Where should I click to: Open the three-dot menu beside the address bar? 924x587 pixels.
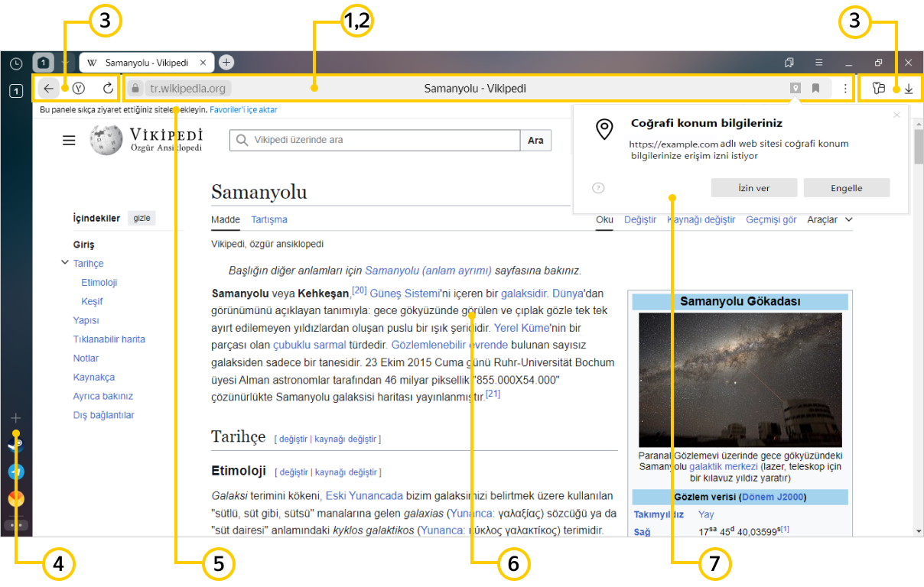(844, 89)
